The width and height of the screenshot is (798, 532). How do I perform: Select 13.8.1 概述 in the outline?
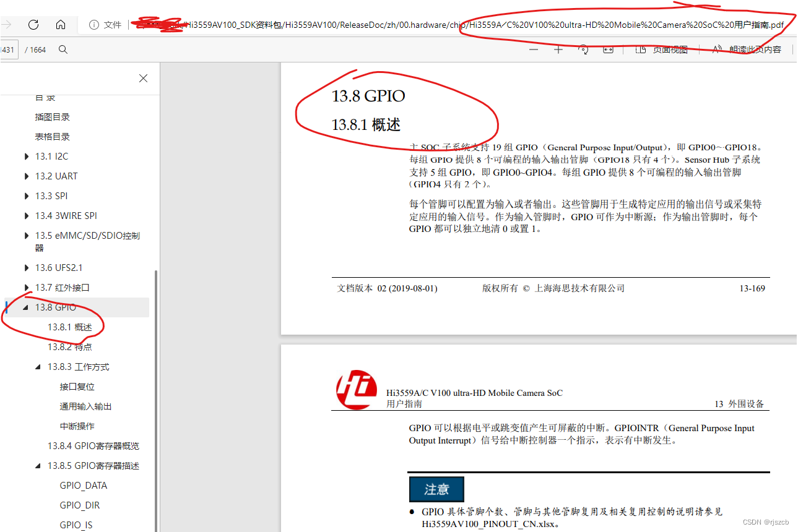click(71, 327)
